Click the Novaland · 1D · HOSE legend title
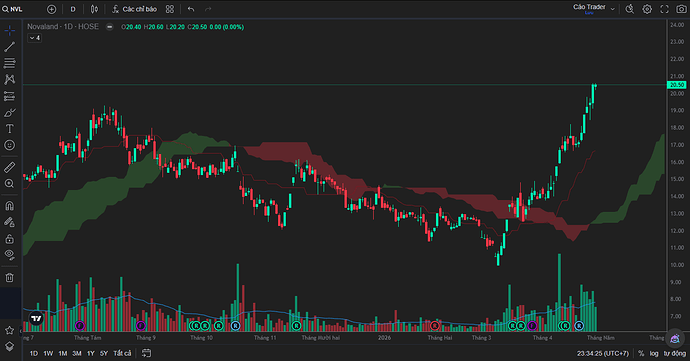 coord(63,27)
